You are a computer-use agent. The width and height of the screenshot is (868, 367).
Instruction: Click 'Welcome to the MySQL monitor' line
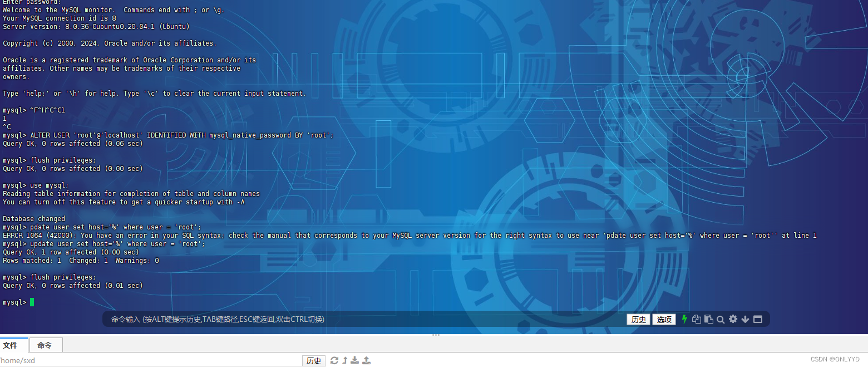[x=114, y=9]
